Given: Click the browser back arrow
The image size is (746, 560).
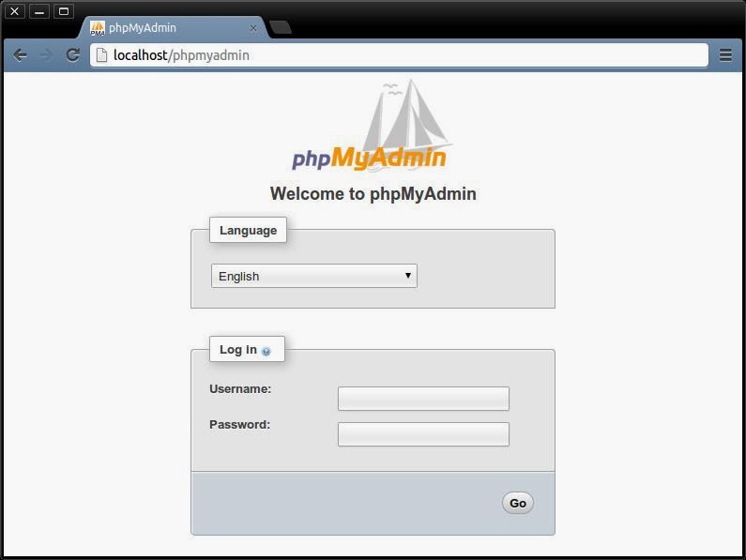Looking at the screenshot, I should 20,55.
